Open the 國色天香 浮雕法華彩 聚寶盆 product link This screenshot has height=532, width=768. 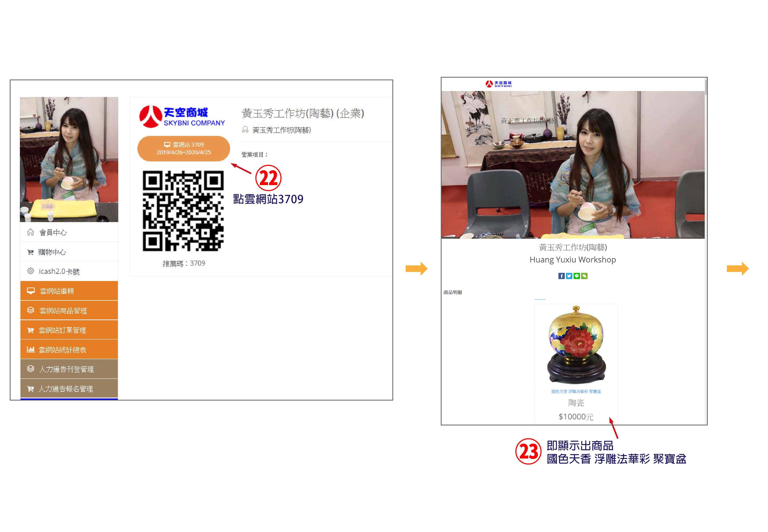(576, 391)
